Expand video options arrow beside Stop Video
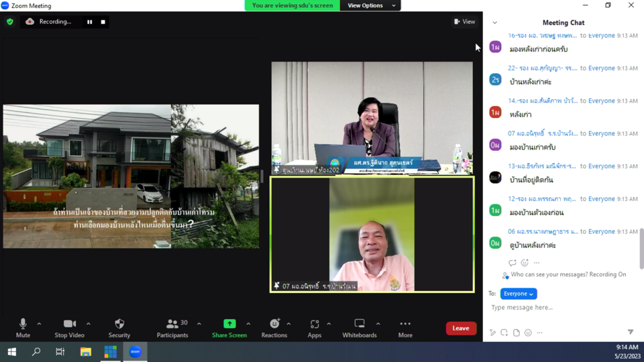The height and width of the screenshot is (362, 644). coord(89,324)
